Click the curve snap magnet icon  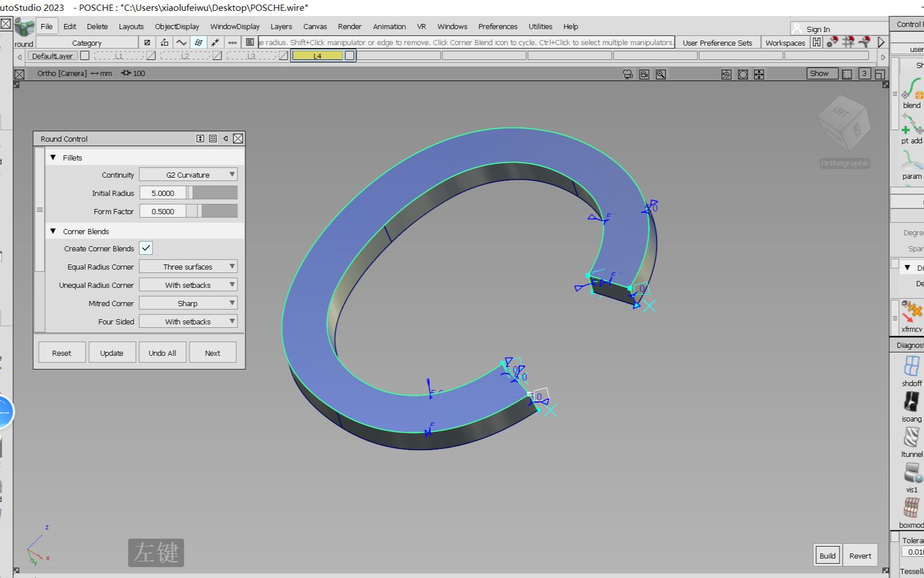point(865,42)
